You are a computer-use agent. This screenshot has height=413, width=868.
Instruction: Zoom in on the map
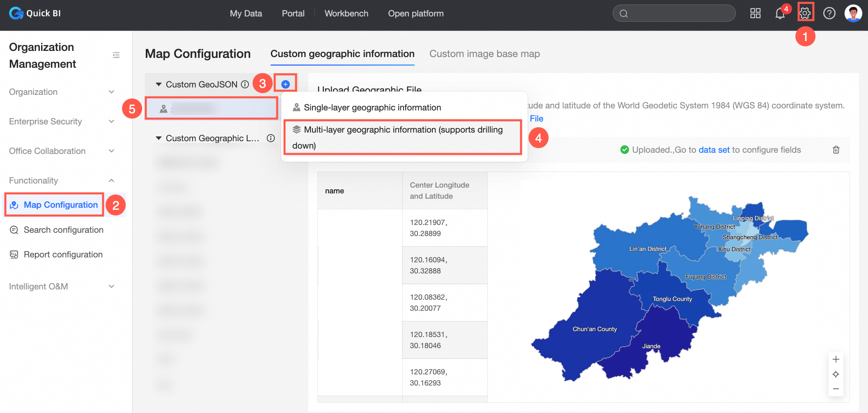(x=836, y=359)
